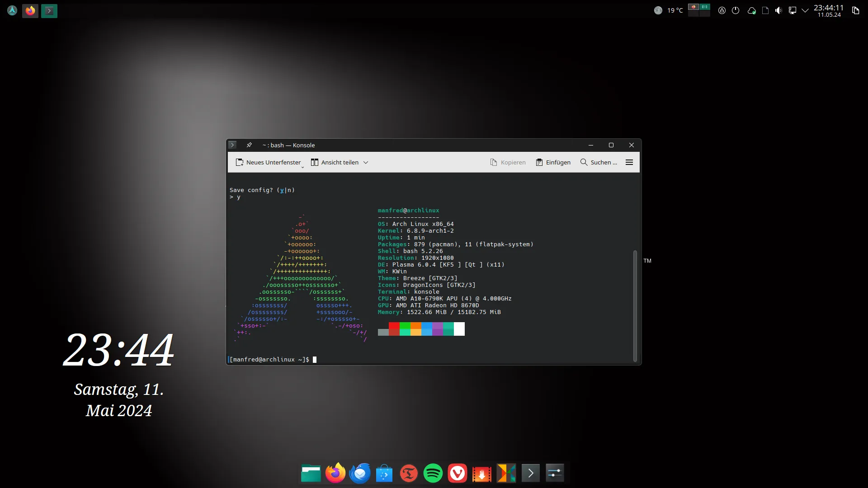Expand hidden system tray icons arrow
Viewport: 868px width, 488px height.
805,10
